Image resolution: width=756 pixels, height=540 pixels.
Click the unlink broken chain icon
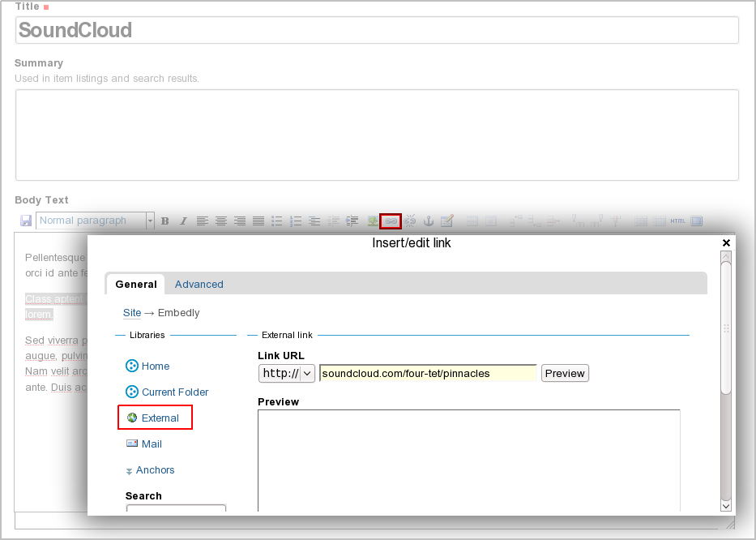pos(410,221)
